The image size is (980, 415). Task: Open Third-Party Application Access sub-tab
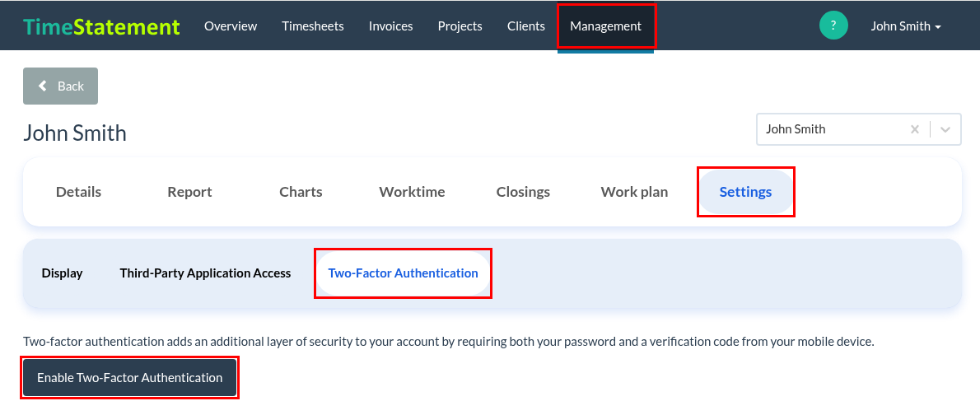(x=206, y=273)
